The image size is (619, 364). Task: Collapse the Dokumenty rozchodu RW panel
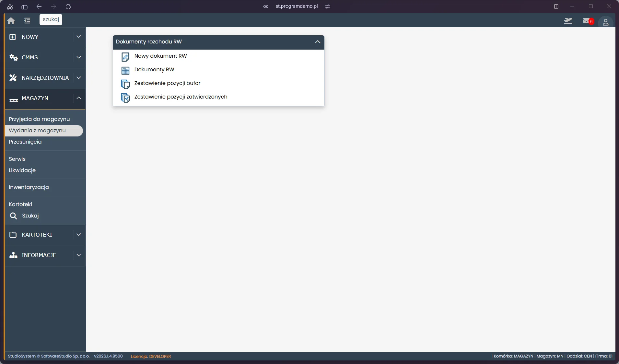[x=318, y=42]
